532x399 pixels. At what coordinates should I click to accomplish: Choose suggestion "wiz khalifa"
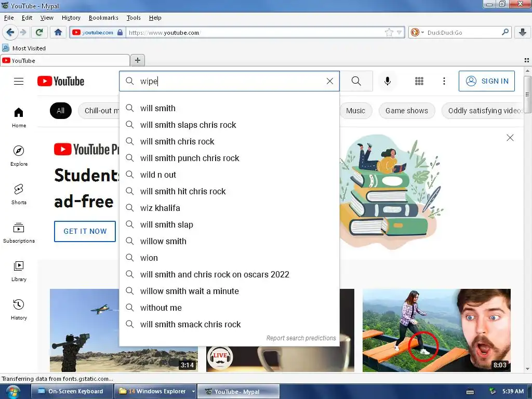[x=229, y=208]
